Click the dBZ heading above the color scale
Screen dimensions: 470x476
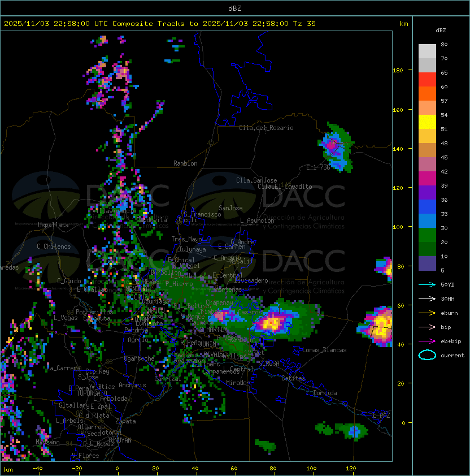click(x=441, y=31)
